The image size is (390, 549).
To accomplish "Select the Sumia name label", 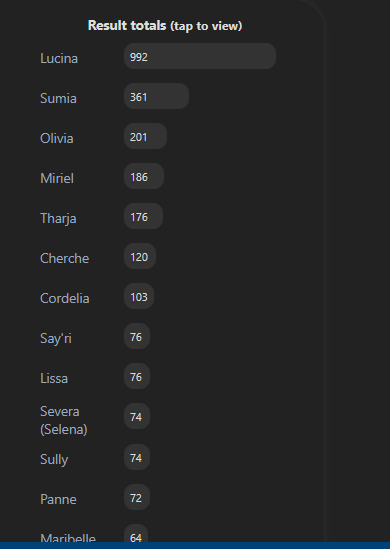I will [x=58, y=98].
